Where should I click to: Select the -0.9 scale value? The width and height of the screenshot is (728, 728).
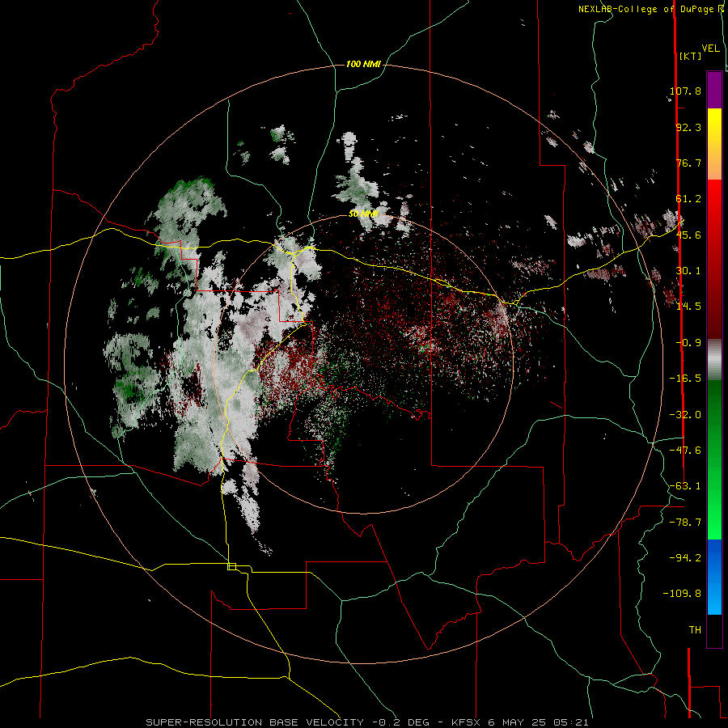point(688,343)
